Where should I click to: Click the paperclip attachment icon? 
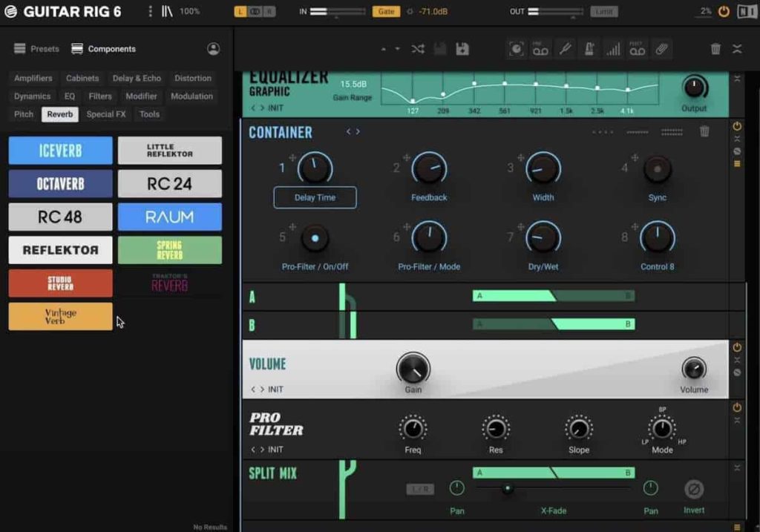pos(661,48)
